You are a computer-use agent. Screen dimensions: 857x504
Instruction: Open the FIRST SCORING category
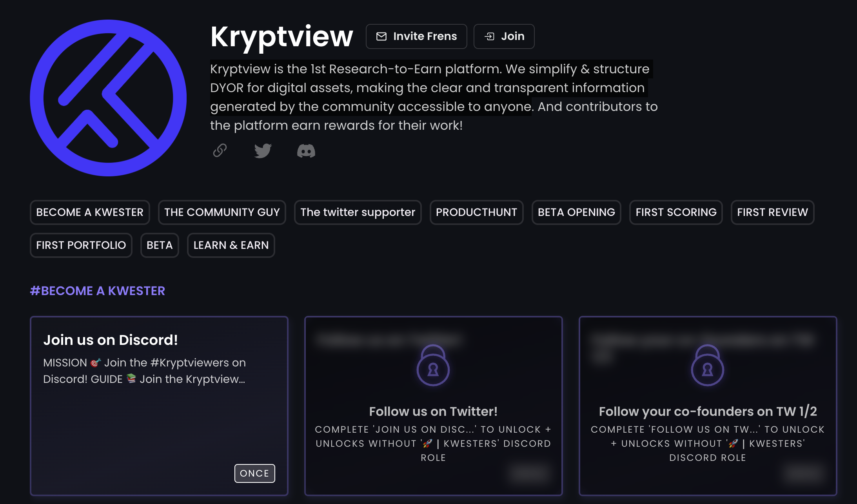pos(676,212)
